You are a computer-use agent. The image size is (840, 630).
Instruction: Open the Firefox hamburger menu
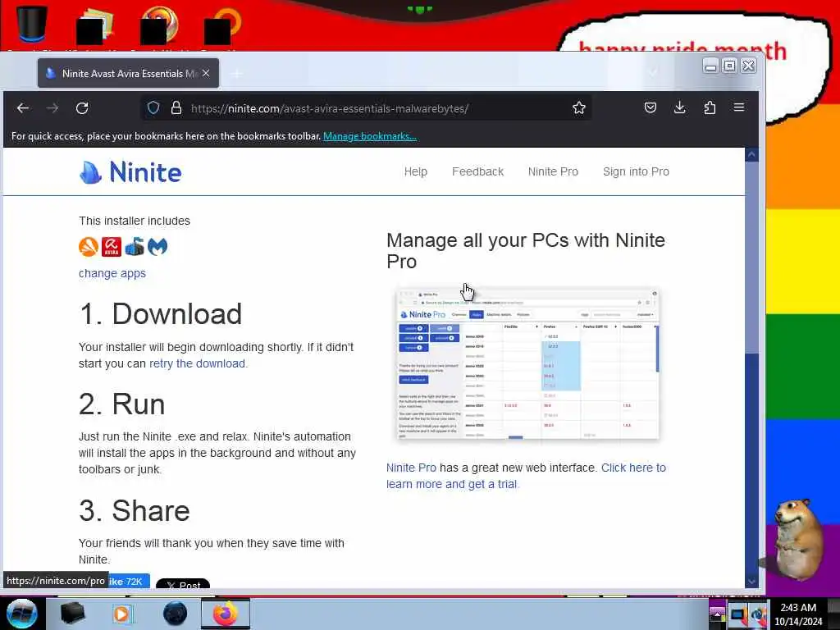point(739,107)
